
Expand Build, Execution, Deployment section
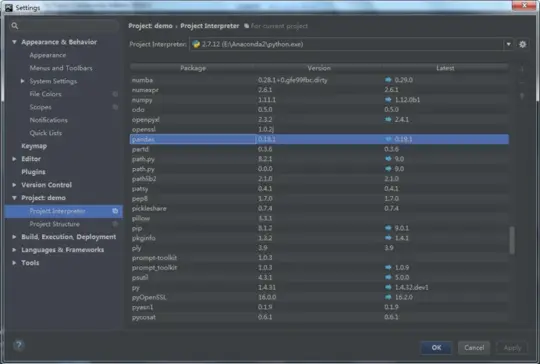[14, 237]
